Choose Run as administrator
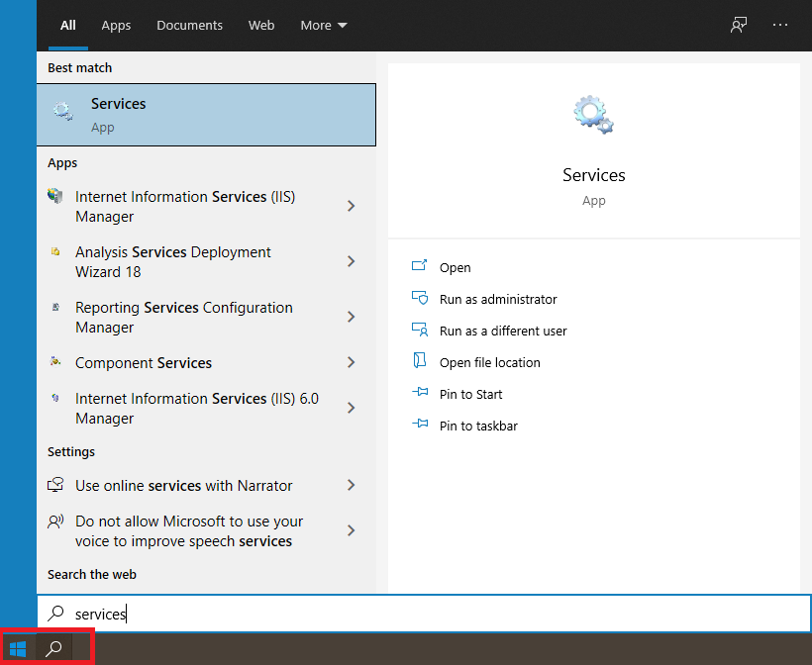 (x=498, y=299)
